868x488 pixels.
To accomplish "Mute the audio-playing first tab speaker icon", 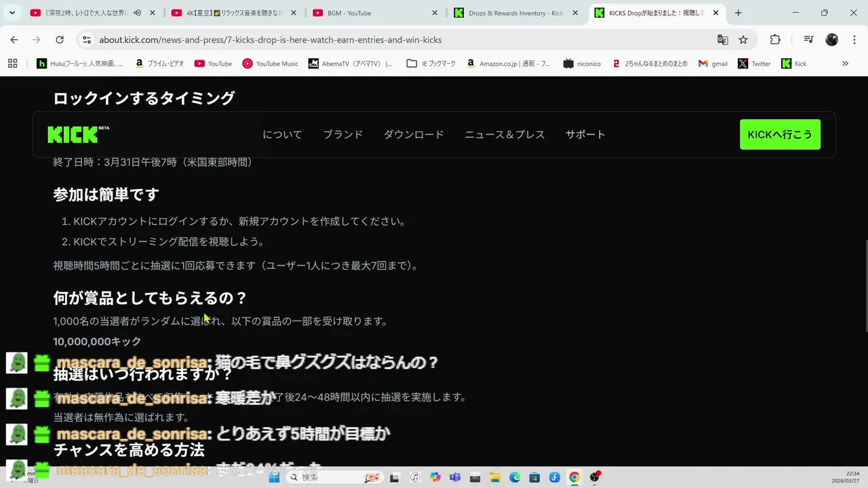I will (x=137, y=13).
